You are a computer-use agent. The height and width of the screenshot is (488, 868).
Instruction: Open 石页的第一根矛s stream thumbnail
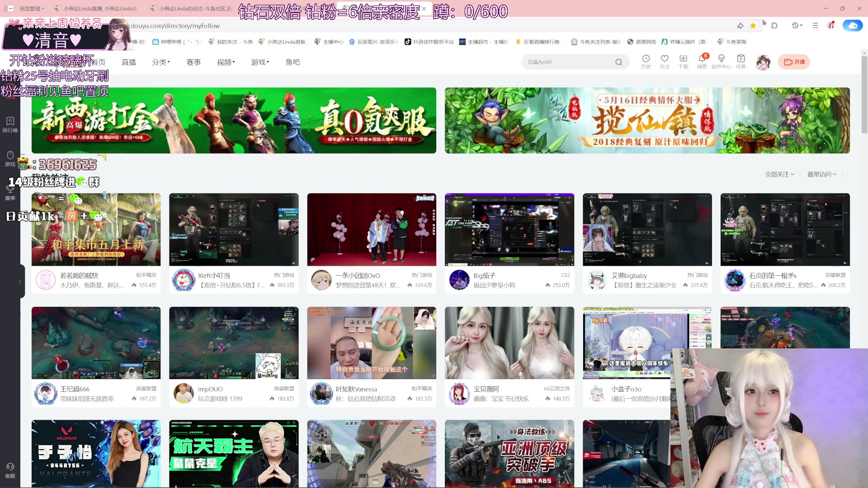(x=785, y=230)
